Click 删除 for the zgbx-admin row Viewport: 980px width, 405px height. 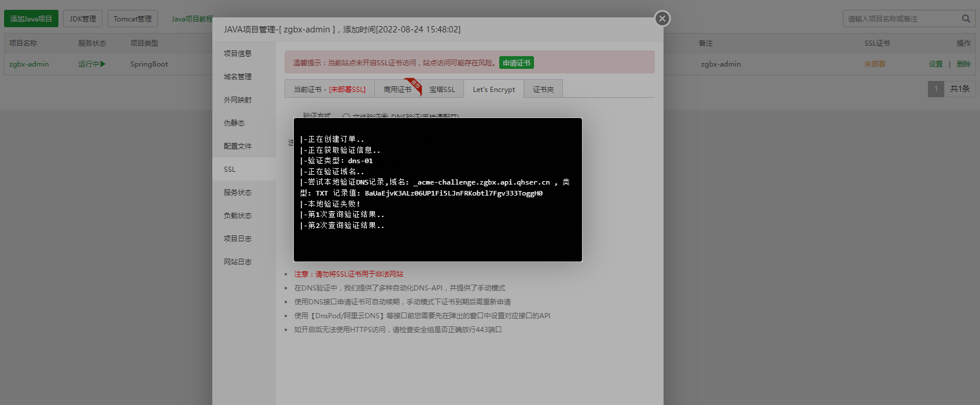pyautogui.click(x=964, y=64)
